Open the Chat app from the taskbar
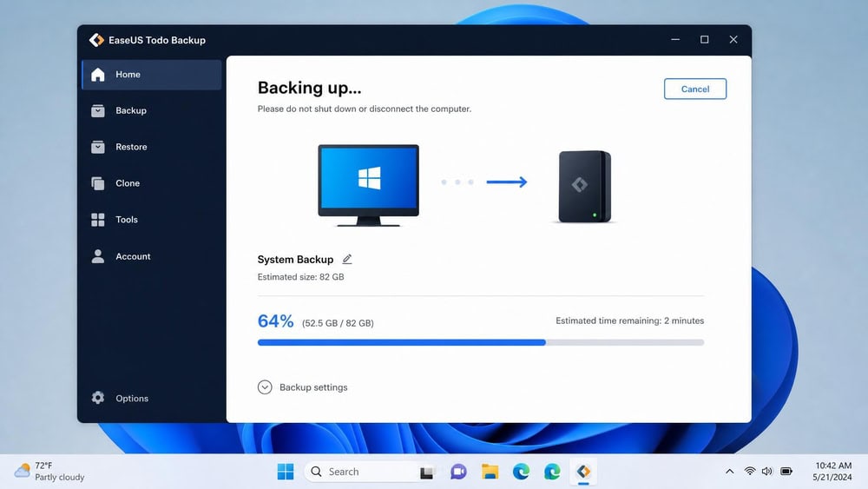The image size is (868, 489). point(458,472)
